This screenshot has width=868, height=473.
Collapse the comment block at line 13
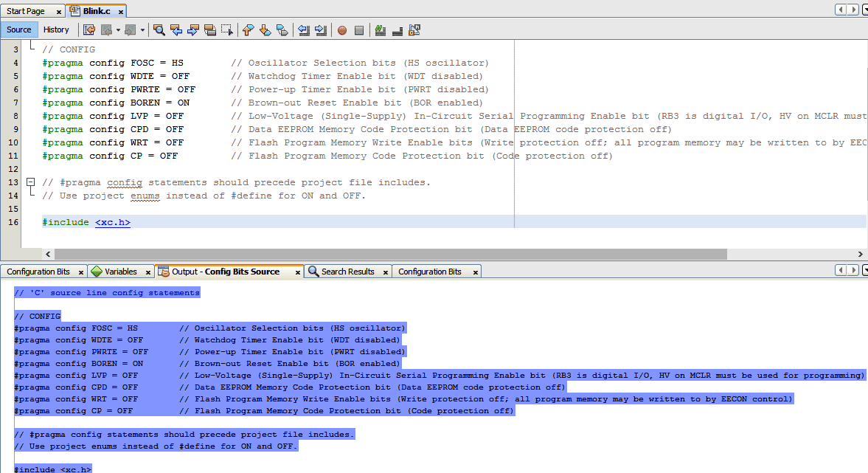(31, 182)
